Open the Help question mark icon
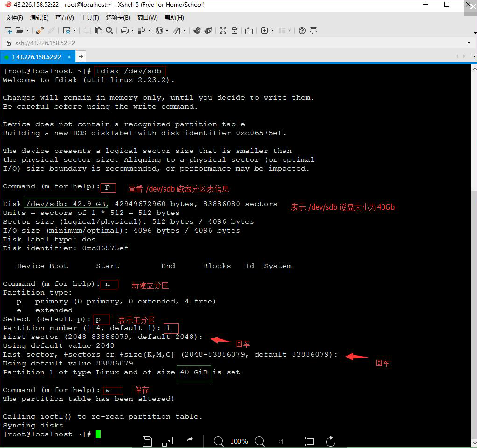The height and width of the screenshot is (448, 477). [x=302, y=30]
